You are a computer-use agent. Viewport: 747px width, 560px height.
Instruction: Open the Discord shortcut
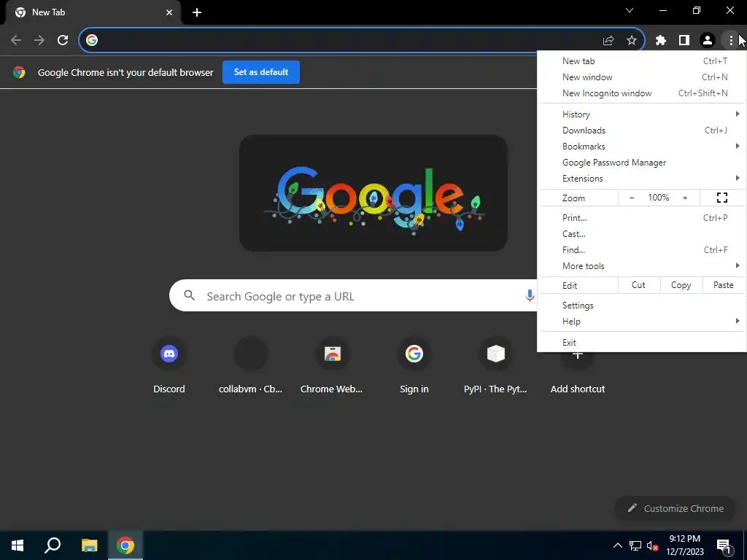169,366
